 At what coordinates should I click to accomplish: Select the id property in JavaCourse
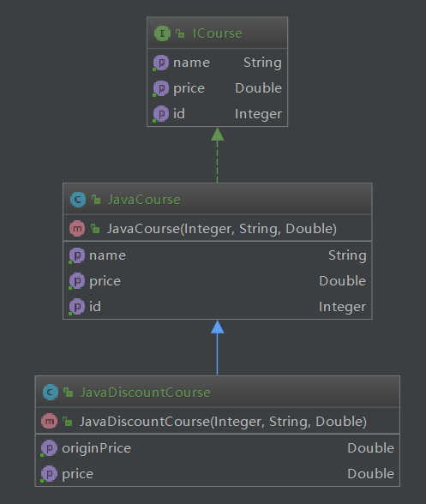(218, 307)
